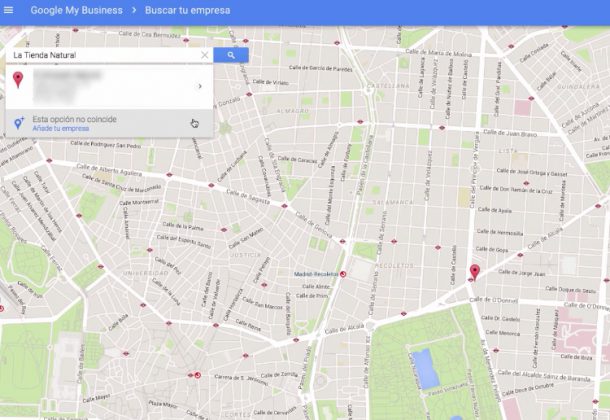This screenshot has width=610, height=420.
Task: Click the add-place pin icon with plus
Action: tap(19, 123)
